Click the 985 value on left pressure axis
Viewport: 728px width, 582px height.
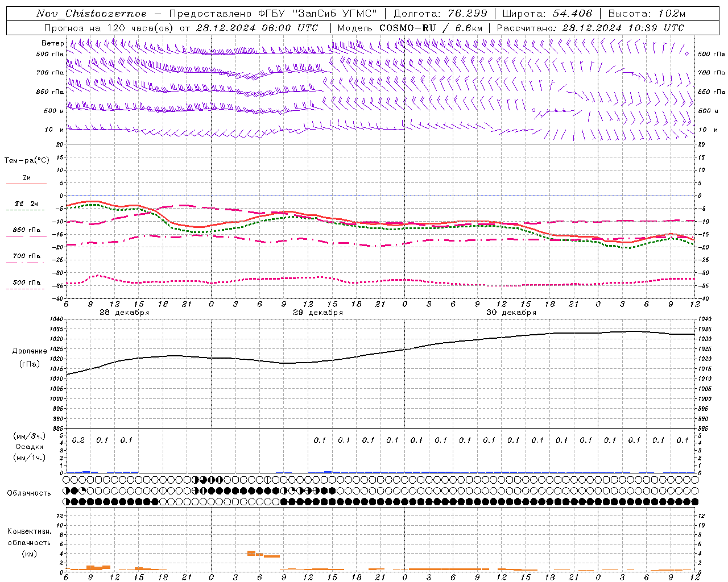57,429
